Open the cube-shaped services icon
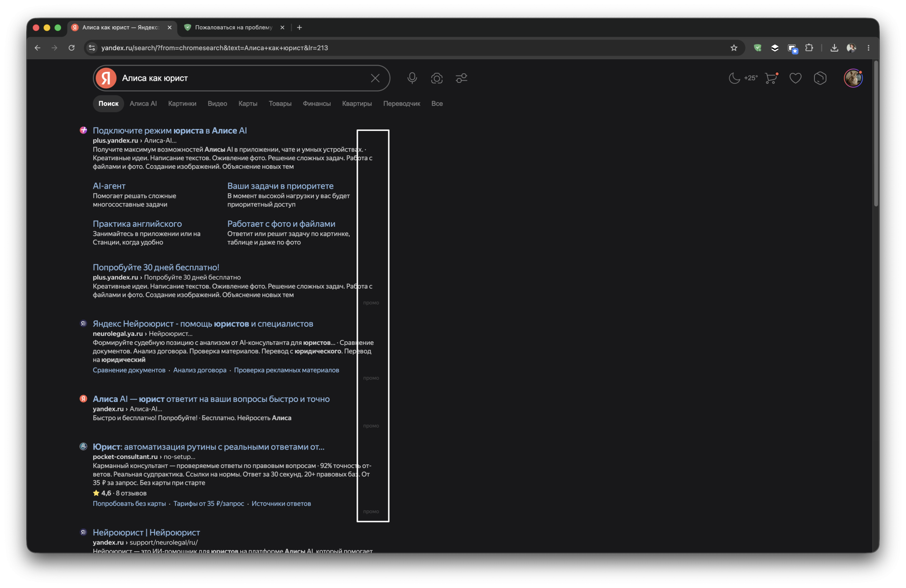Image resolution: width=906 pixels, height=588 pixels. click(x=820, y=78)
